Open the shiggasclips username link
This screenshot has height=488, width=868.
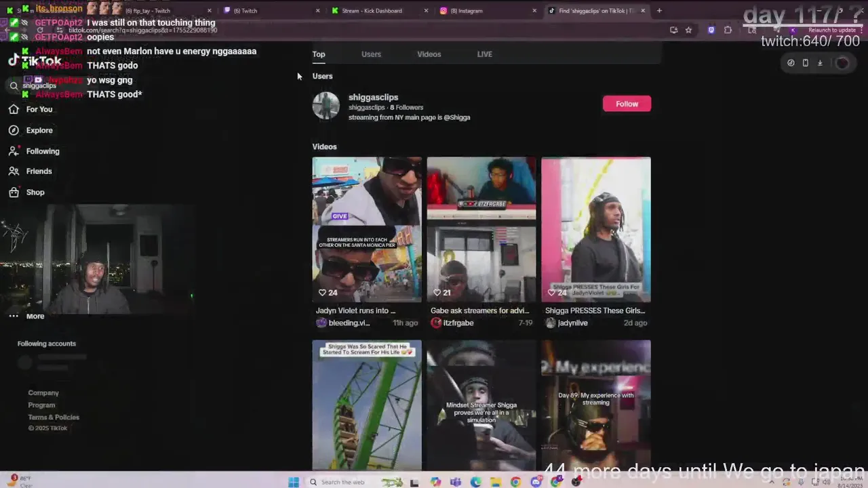[373, 98]
